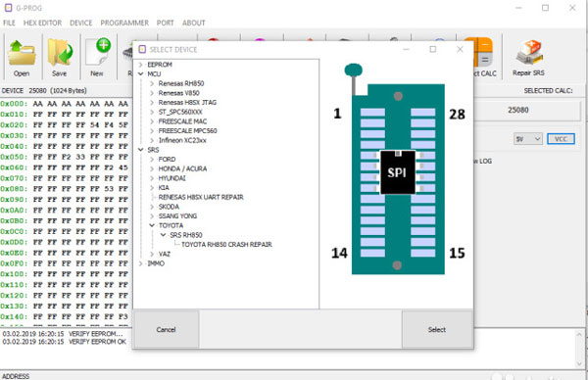The width and height of the screenshot is (588, 380).
Task: Collapse the TOYOTA node
Action: pyautogui.click(x=152, y=225)
